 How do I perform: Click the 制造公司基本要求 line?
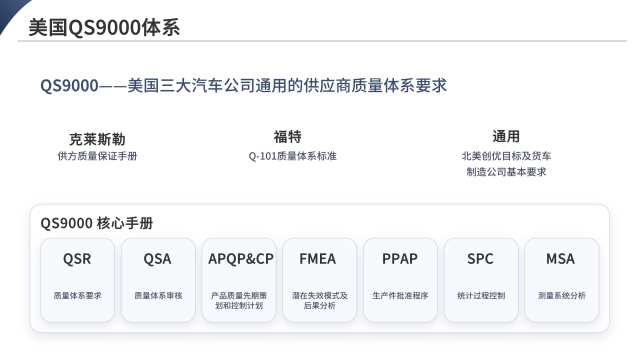tap(506, 172)
